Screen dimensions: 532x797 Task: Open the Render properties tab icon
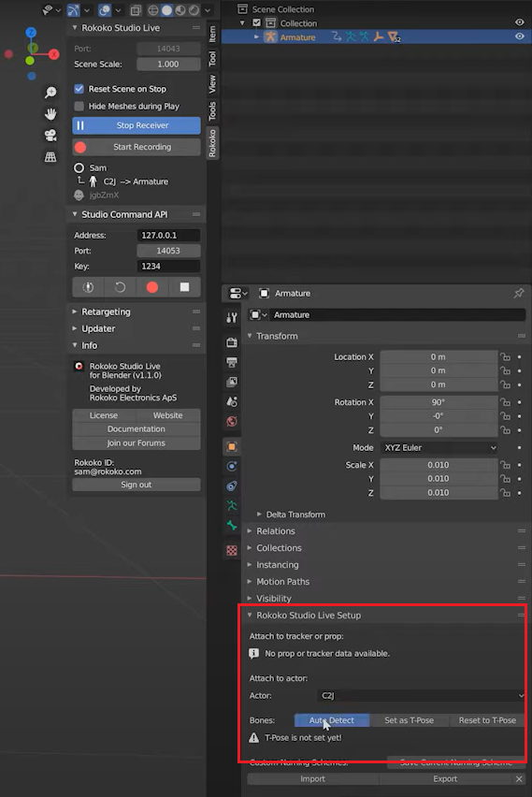pos(232,342)
